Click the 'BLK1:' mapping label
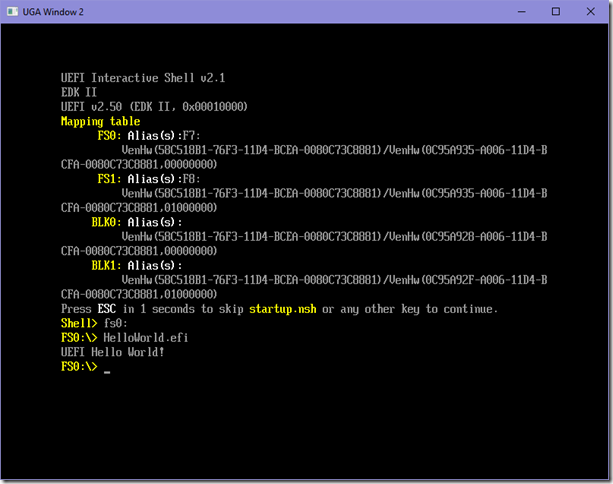Viewport: 613px width, 484px height. point(106,266)
